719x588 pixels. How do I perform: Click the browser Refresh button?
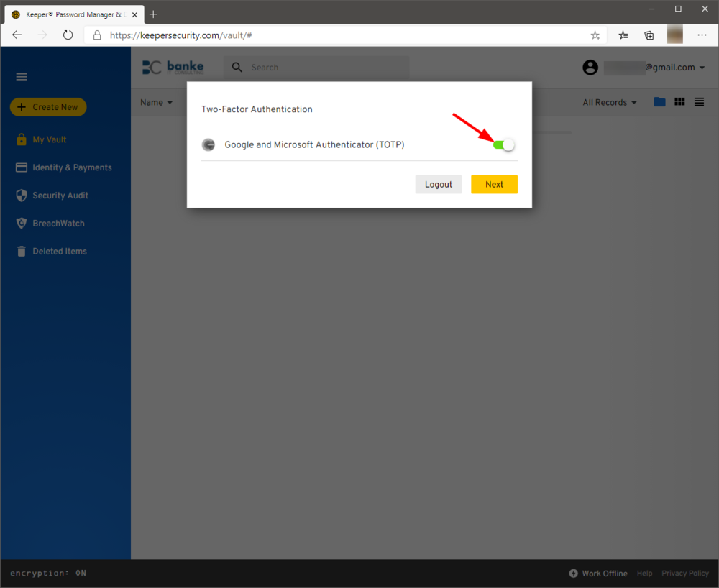tap(68, 35)
